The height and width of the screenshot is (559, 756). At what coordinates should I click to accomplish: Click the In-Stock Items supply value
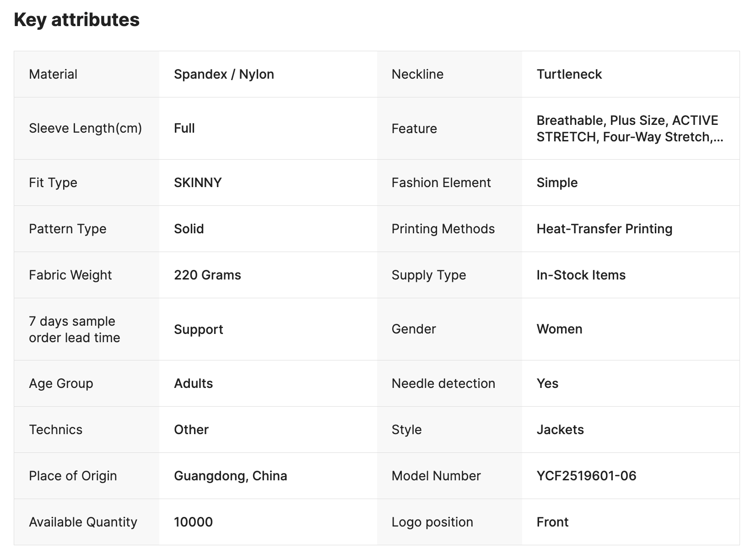coord(581,275)
